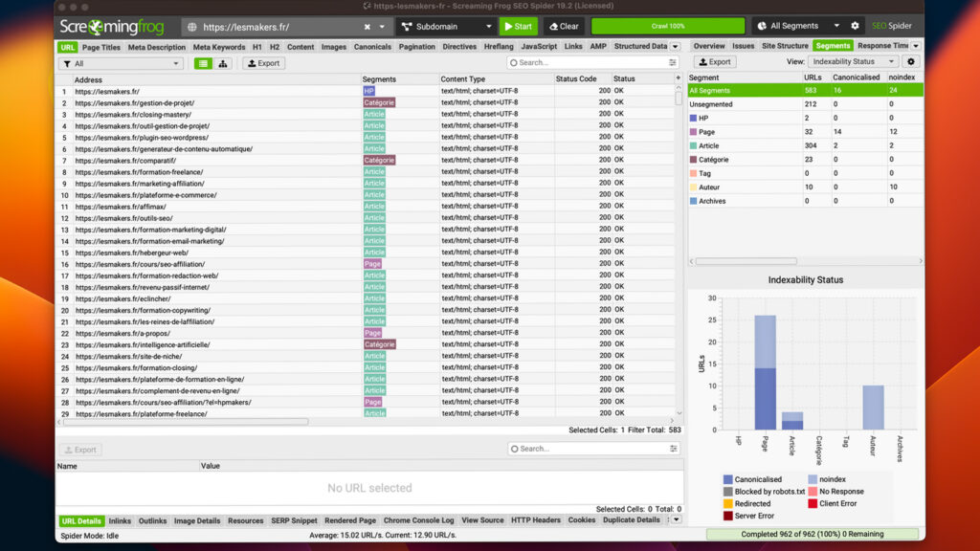Select the Unsegmented row
The width and height of the screenshot is (980, 551).
(x=806, y=104)
